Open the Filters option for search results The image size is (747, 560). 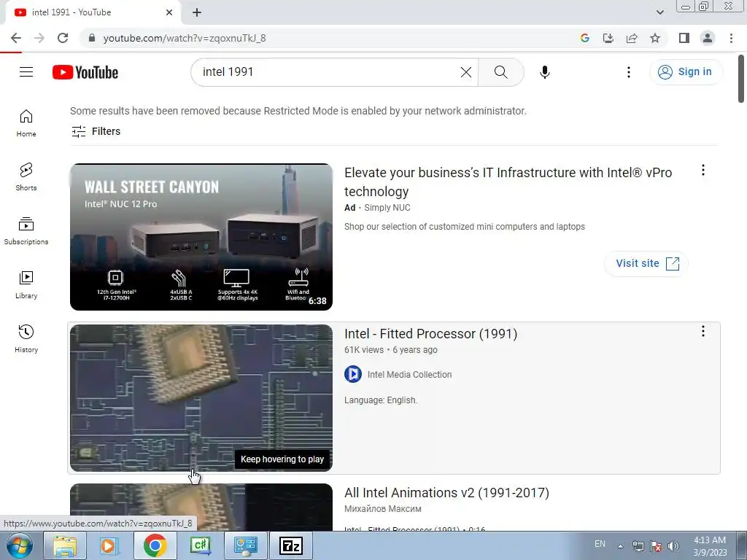tap(96, 131)
